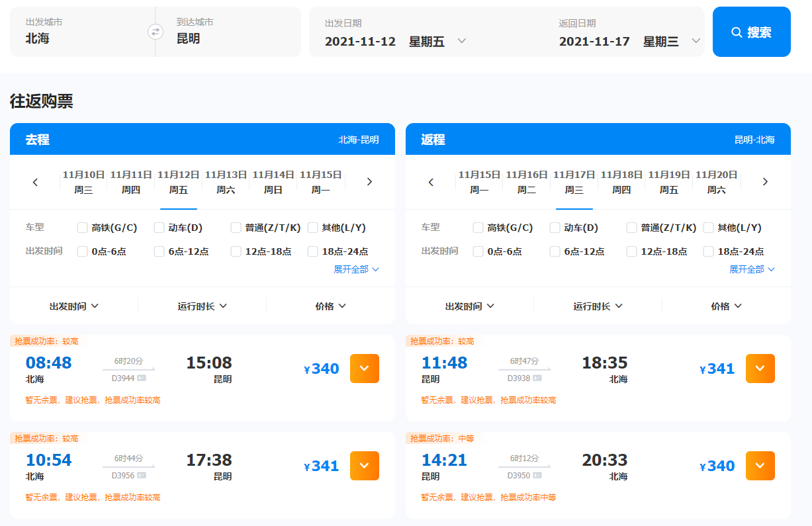Click the blue 搜索 search button
812x526 pixels.
751,32
